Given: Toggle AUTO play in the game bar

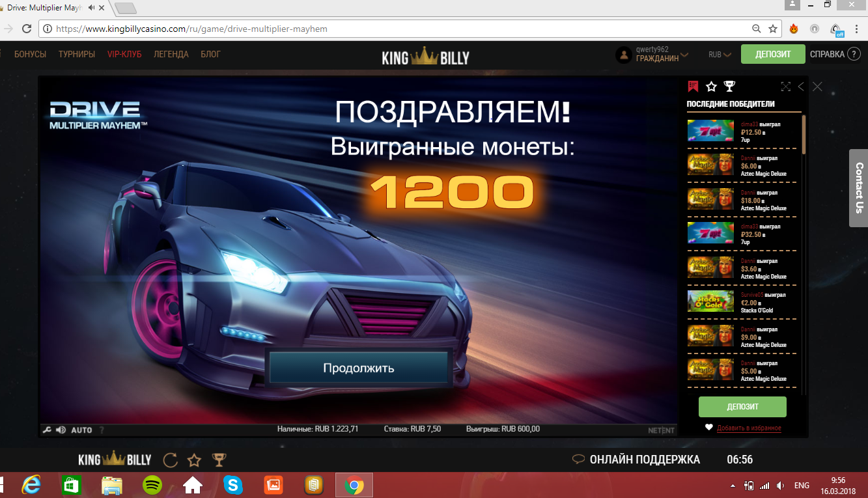Looking at the screenshot, I should pos(81,430).
